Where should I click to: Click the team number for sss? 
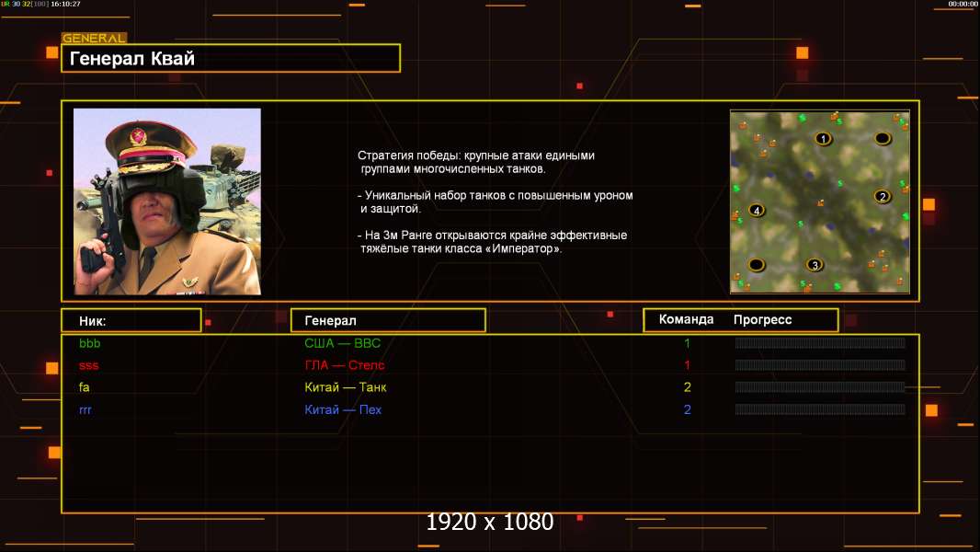click(x=687, y=365)
